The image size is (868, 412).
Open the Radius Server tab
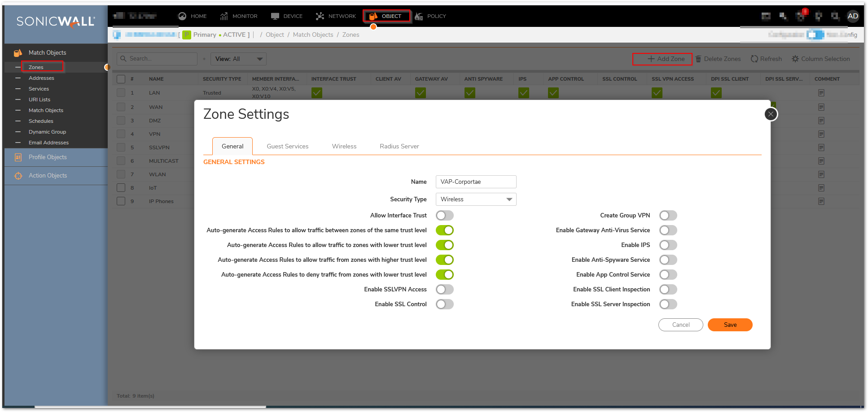pyautogui.click(x=399, y=147)
